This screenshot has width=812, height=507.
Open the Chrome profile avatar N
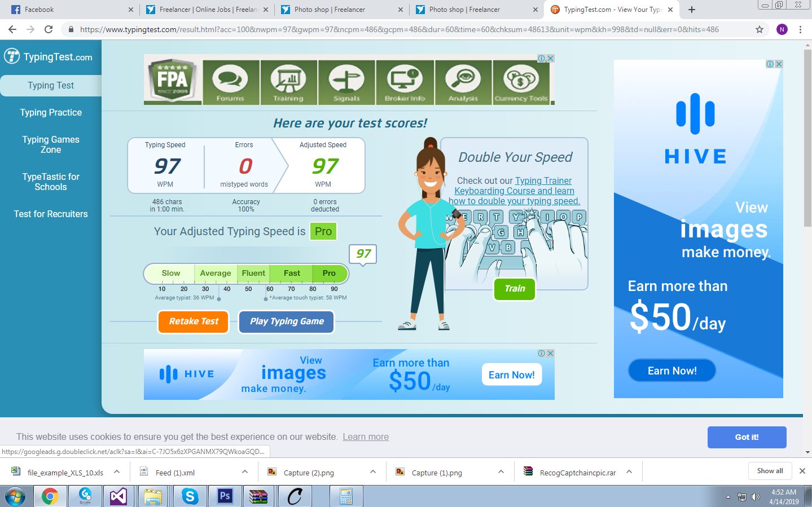782,29
